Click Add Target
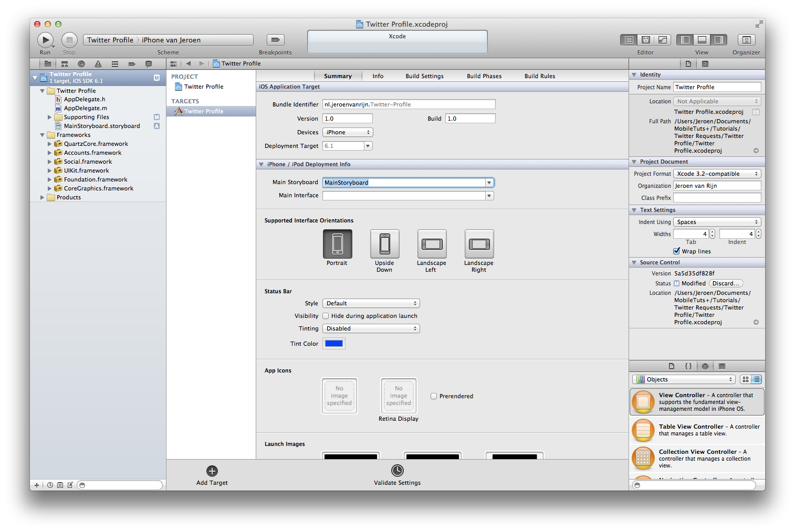Image resolution: width=795 pixels, height=532 pixels. [x=212, y=475]
